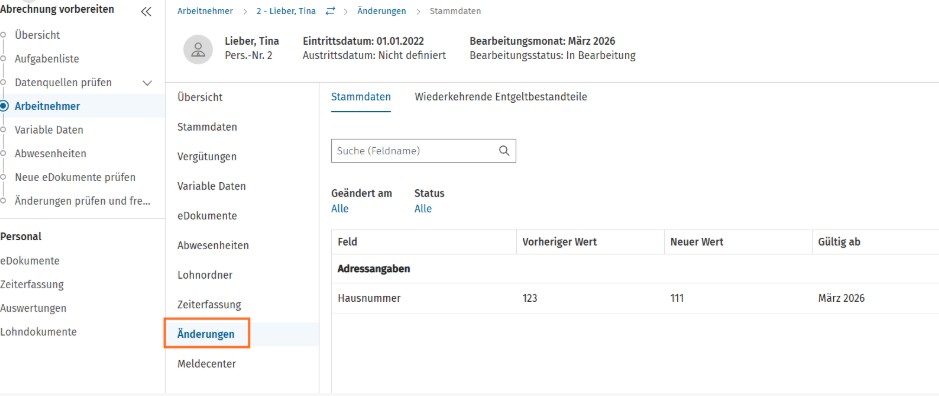
Task: Open Status filter 'Alle'
Action: pos(423,208)
